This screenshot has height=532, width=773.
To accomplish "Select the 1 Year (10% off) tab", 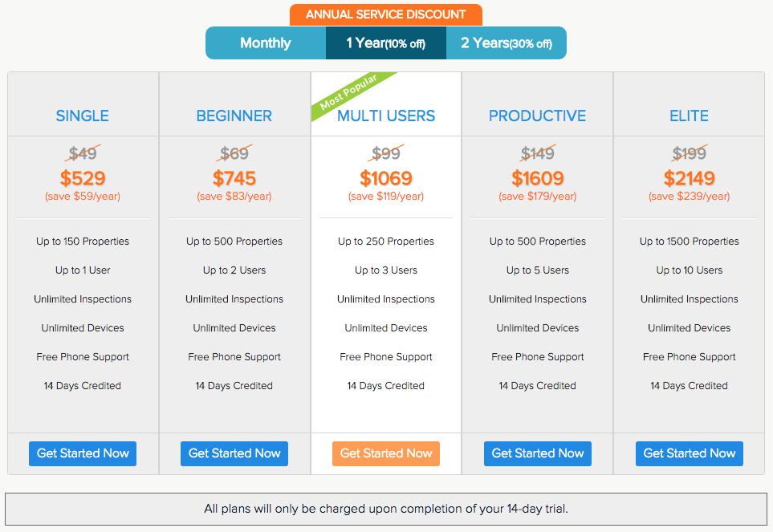I will pyautogui.click(x=386, y=43).
